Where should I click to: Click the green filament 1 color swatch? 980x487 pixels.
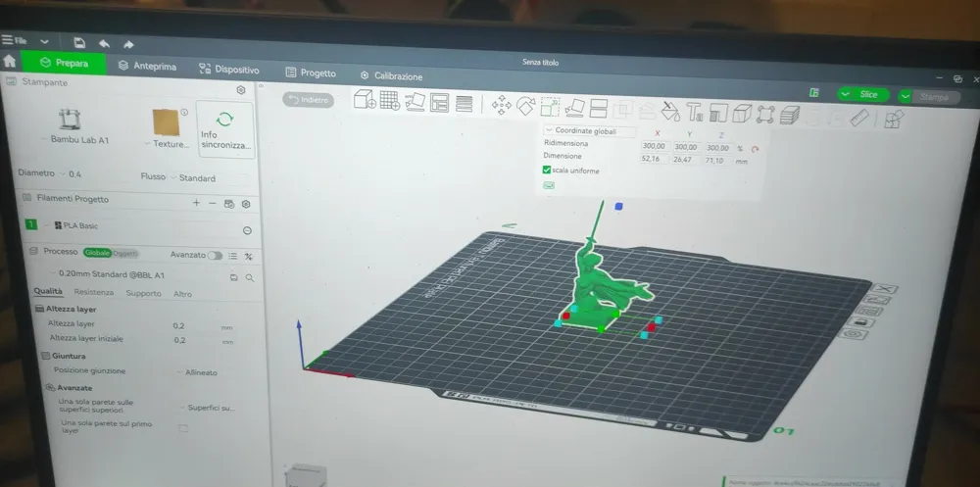click(30, 223)
